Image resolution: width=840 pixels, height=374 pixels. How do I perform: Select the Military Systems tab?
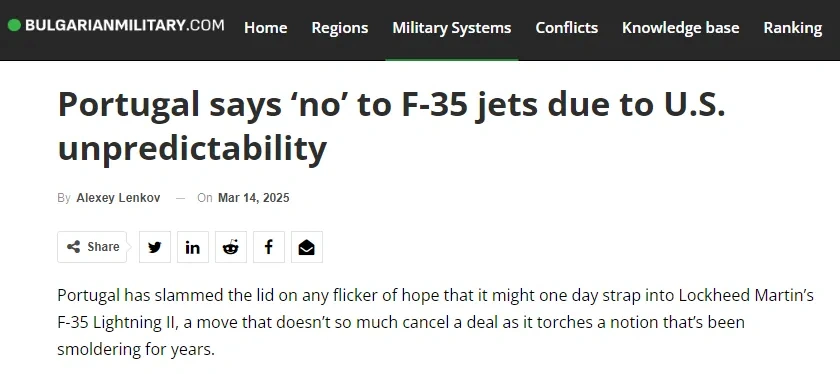[x=452, y=28]
